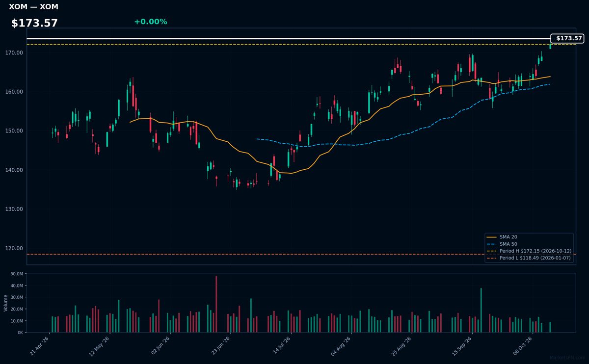The height and width of the screenshot is (364, 589).
Task: Click the tall green volume bar in mid-September
Action: click(x=481, y=310)
